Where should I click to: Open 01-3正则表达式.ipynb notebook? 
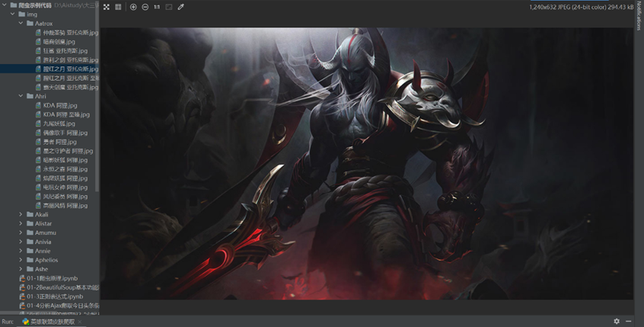51,297
